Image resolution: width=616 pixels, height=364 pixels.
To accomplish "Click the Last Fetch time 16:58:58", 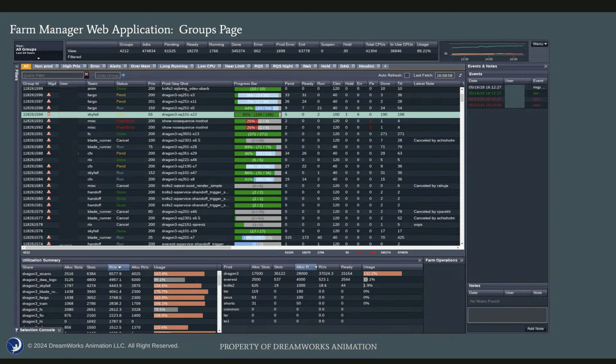I will [445, 75].
